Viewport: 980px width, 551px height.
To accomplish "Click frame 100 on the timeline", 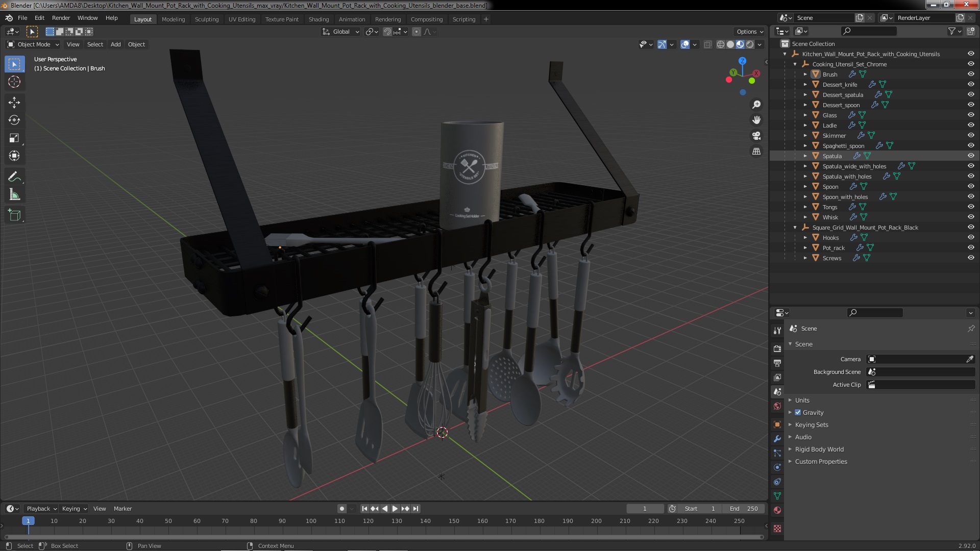I will tap(311, 521).
